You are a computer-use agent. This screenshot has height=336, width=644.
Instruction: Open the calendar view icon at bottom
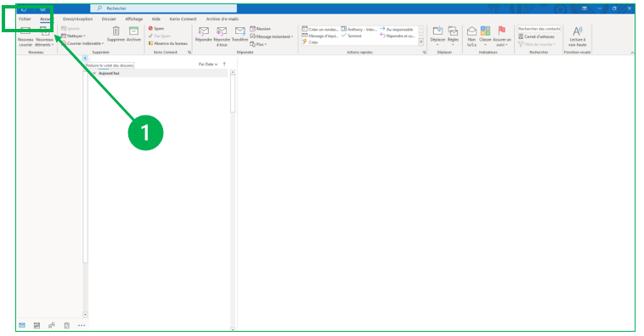coord(37,325)
